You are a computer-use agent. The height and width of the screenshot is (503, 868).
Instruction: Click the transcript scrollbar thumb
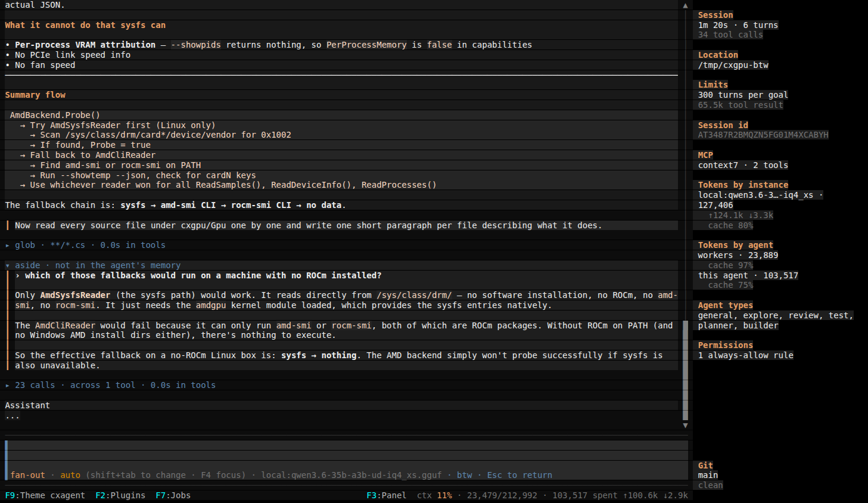685,370
